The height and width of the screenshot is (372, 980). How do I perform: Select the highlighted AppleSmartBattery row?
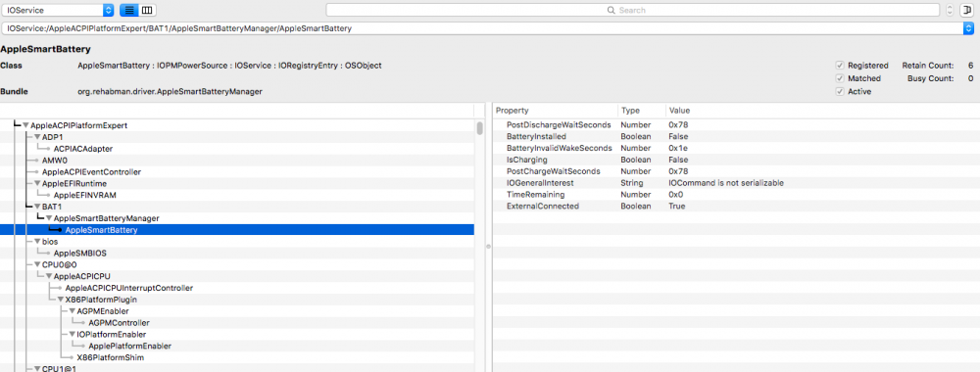point(237,230)
